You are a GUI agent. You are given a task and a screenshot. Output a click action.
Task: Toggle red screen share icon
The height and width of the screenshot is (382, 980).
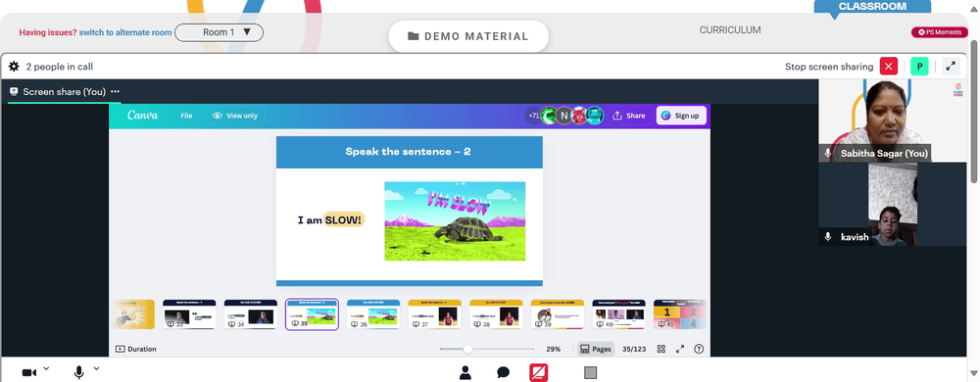click(x=538, y=372)
